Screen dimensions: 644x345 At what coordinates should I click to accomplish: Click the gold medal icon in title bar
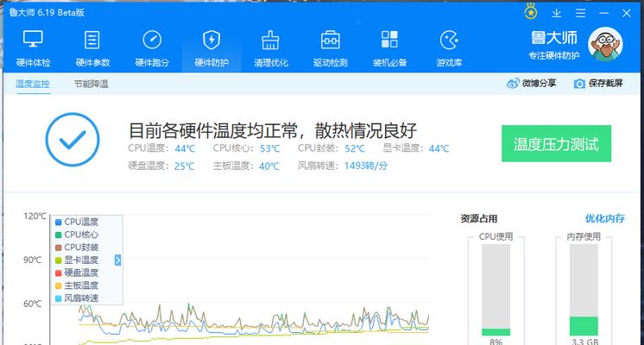531,12
